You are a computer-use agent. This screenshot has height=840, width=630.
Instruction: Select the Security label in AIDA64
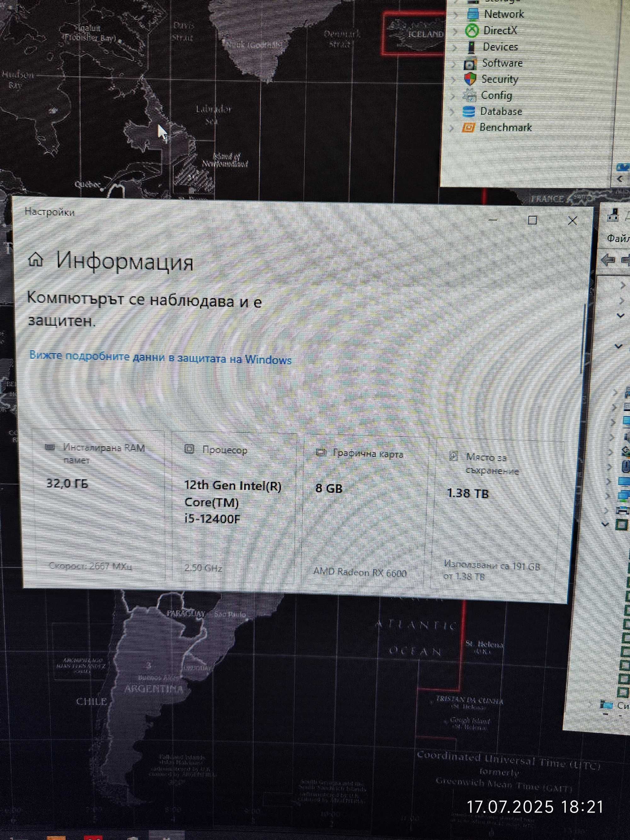pos(500,79)
